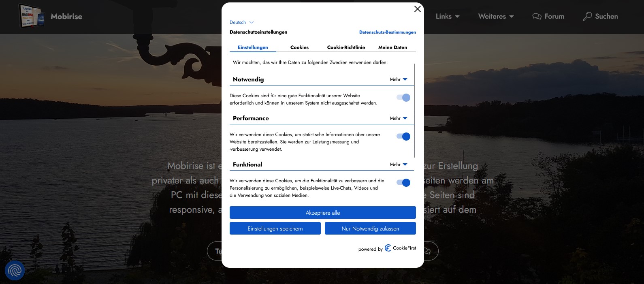Click the dialog's vertical scrollbar

(x=414, y=110)
